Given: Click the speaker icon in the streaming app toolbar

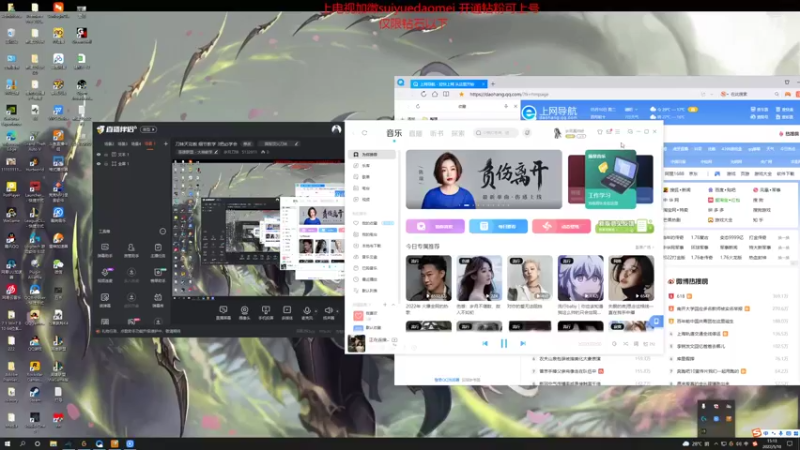Looking at the screenshot, I should (329, 311).
